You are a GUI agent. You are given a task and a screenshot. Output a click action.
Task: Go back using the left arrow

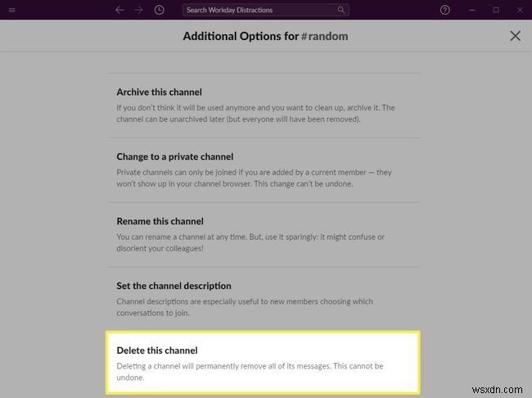[119, 10]
